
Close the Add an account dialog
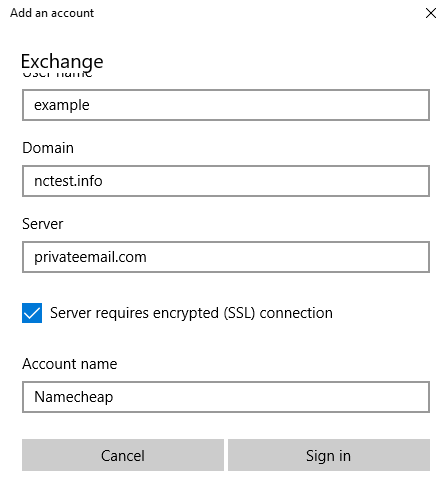431,13
